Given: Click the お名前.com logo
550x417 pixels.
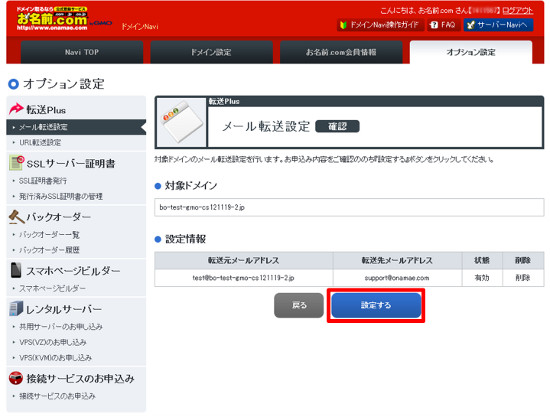Looking at the screenshot, I should coord(52,19).
